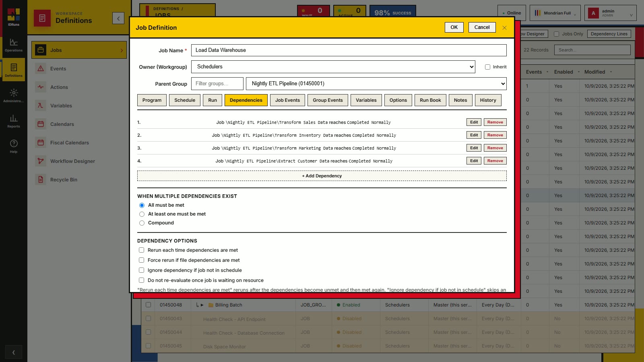Check 'Ignore dependency if job not in schedule'
The image size is (644, 362).
click(x=141, y=270)
